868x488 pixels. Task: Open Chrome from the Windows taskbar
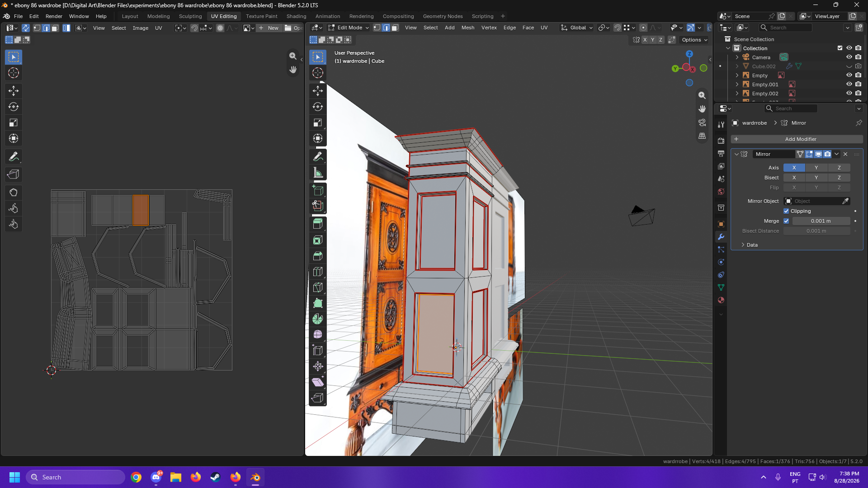click(x=136, y=477)
